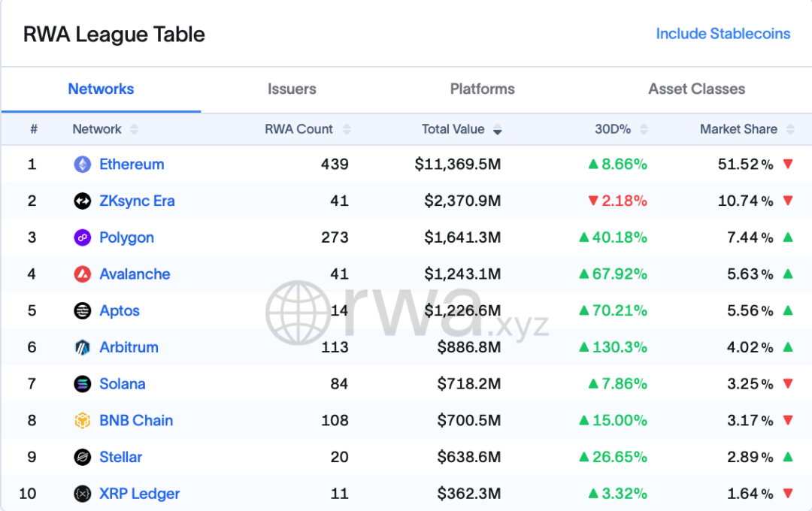Toggle Include Stablecoins option
The image size is (812, 511).
click(723, 34)
